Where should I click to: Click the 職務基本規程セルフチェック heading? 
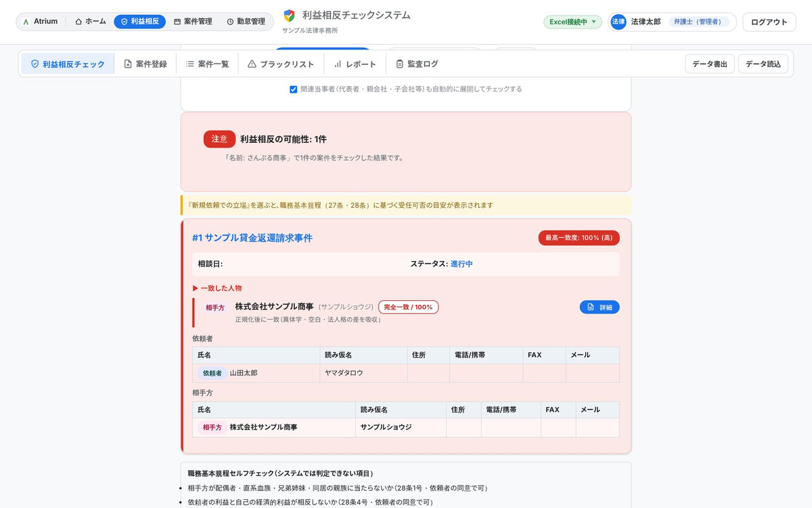coord(280,473)
